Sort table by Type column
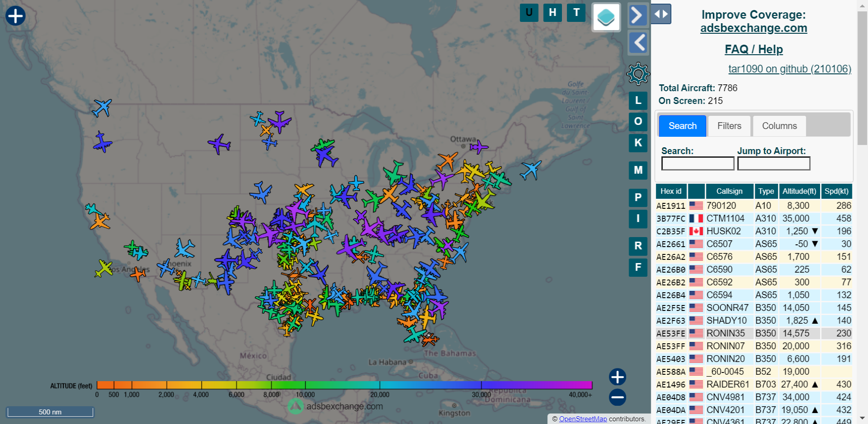The width and height of the screenshot is (868, 424). pos(766,191)
